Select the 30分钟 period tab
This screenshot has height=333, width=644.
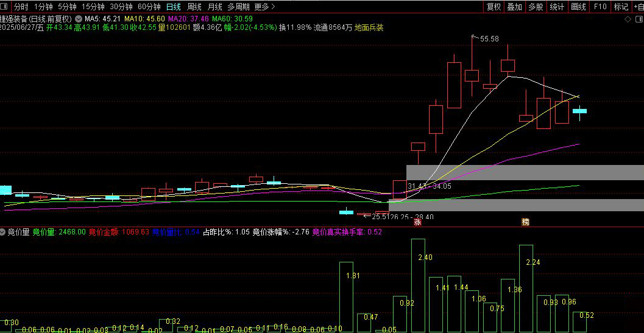(121, 7)
